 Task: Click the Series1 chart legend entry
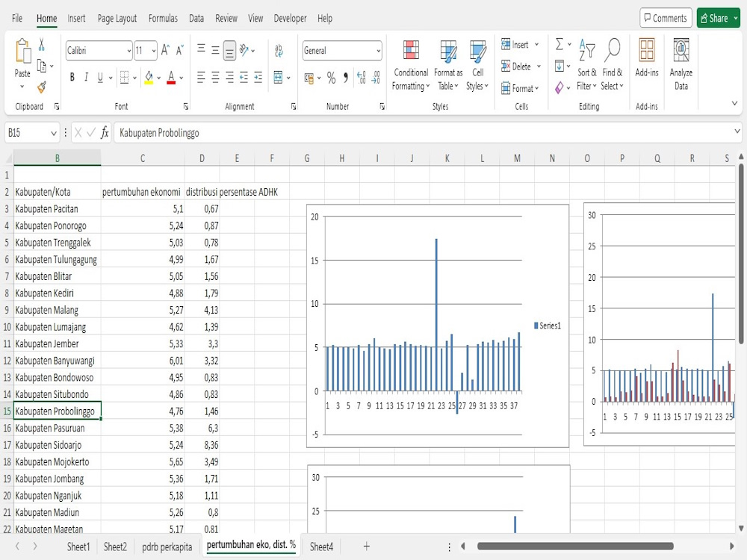548,326
